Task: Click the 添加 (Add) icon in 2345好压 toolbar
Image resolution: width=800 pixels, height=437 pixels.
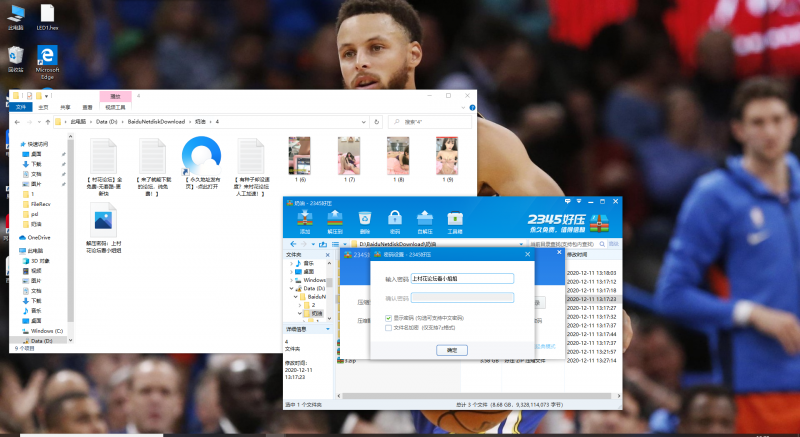Action: 304,219
